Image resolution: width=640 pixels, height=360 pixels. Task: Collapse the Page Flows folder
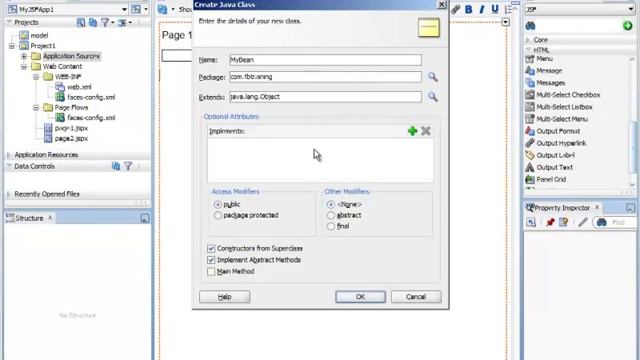click(x=36, y=107)
